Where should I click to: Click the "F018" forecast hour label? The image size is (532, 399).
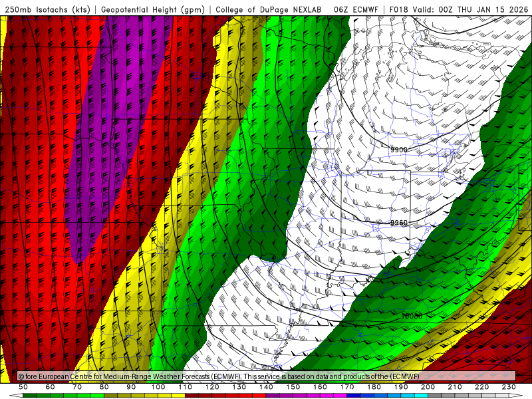399,9
